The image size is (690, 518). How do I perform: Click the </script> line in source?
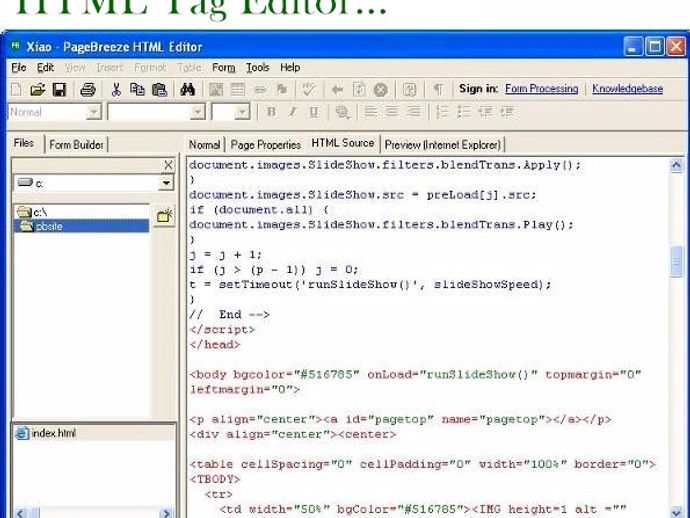(222, 330)
